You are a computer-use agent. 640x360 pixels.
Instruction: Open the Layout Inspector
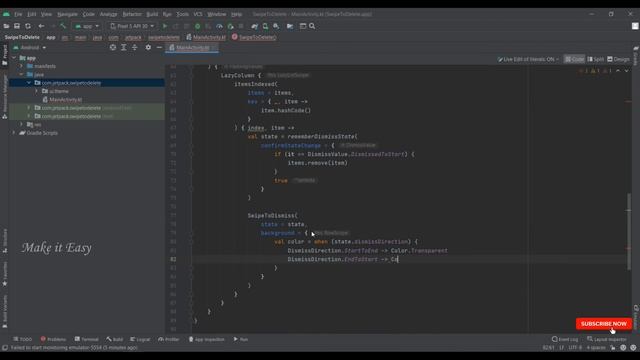point(608,339)
